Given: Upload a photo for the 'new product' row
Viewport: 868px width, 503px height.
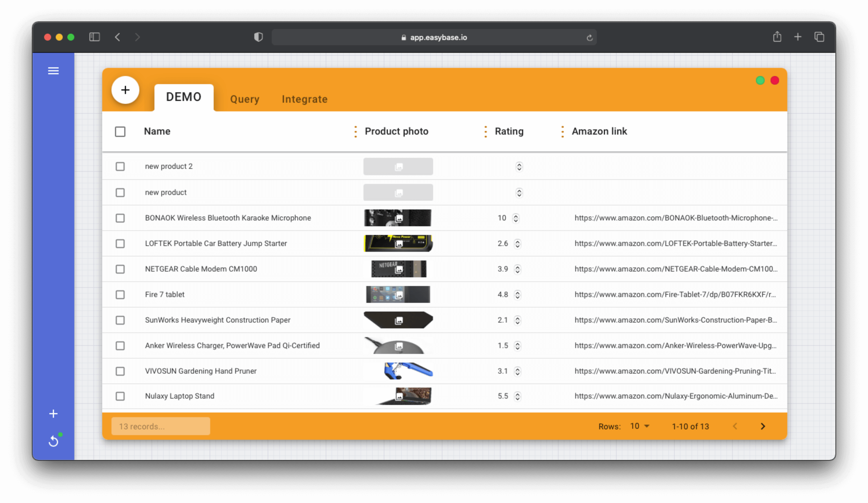Looking at the screenshot, I should click(x=398, y=192).
